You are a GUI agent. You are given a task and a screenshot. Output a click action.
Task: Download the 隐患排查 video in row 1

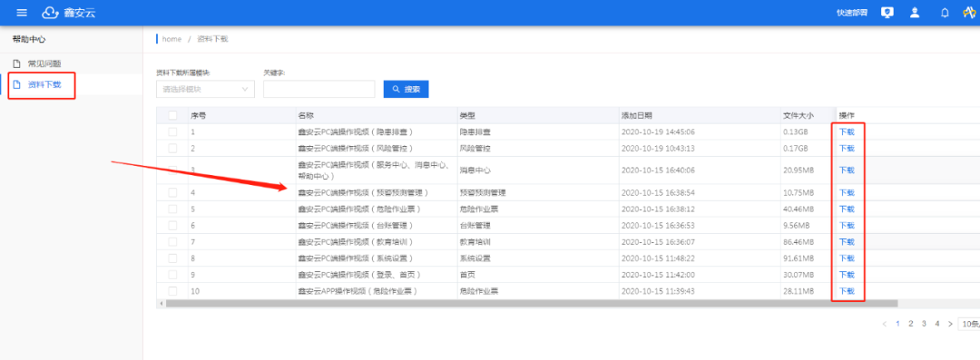pyautogui.click(x=847, y=131)
